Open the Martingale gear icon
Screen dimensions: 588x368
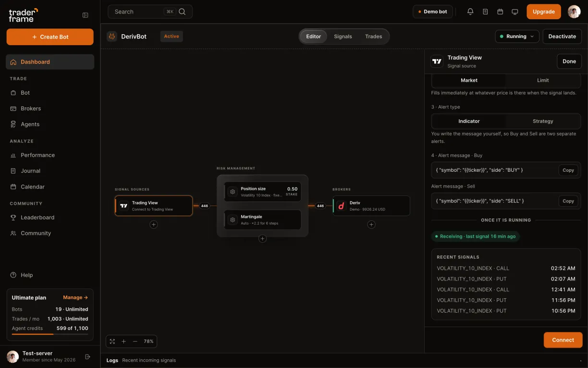[233, 219]
